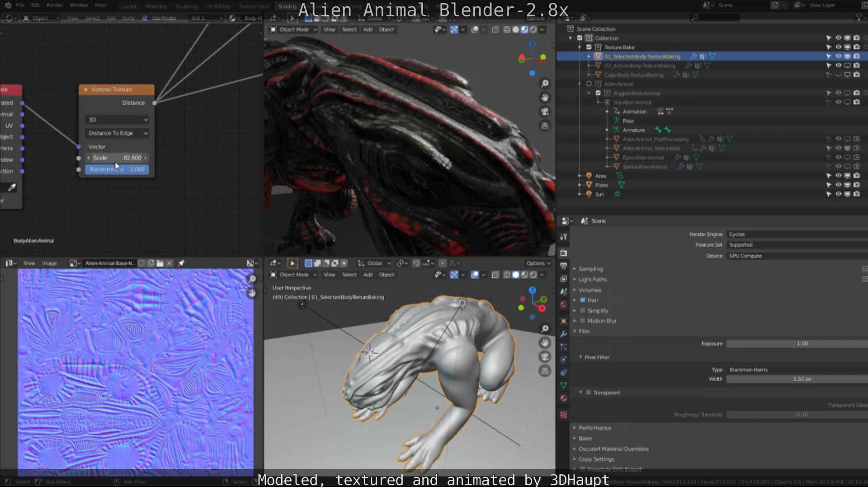Switch the shading viewport to wireframe mode
Viewport: 868px width, 487px height.
506,30
